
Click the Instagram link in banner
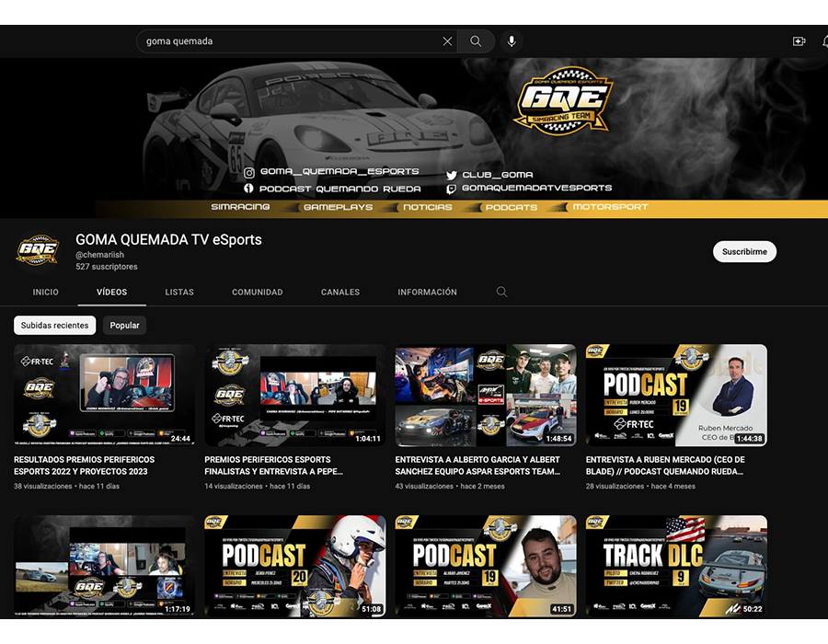[x=332, y=172]
